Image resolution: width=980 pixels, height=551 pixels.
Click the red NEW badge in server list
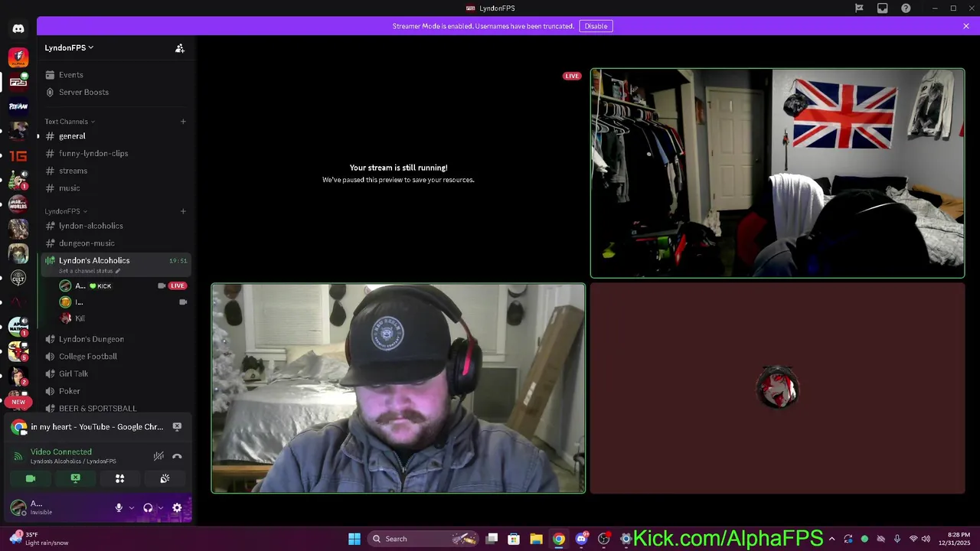tap(18, 402)
